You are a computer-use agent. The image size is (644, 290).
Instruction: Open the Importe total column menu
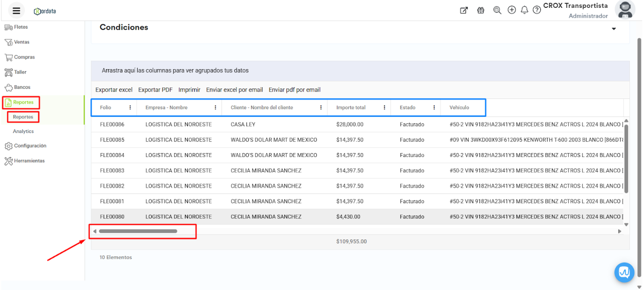click(x=385, y=108)
